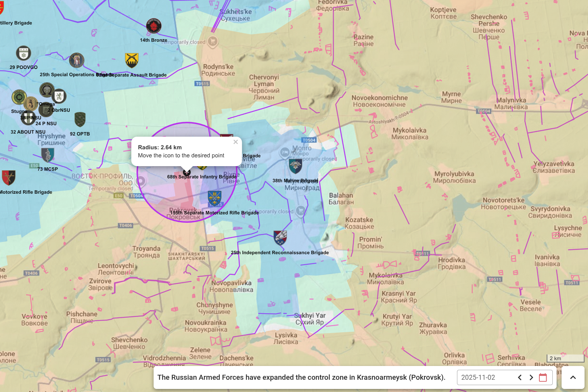Image resolution: width=588 pixels, height=392 pixels.
Task: Open the Stugna unit emblem
Action: pyautogui.click(x=19, y=97)
